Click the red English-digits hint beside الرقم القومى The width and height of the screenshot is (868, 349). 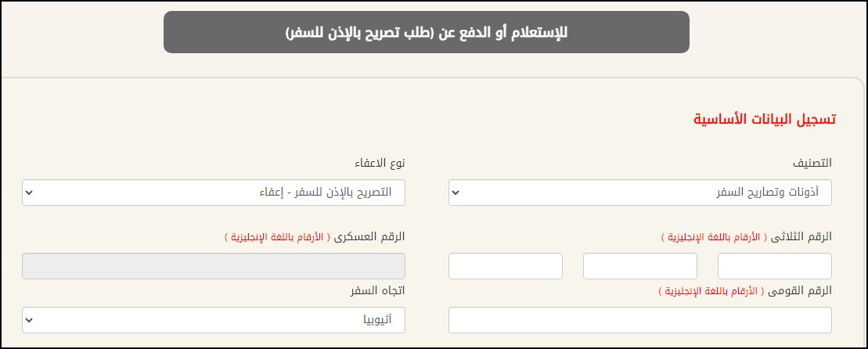pyautogui.click(x=713, y=290)
